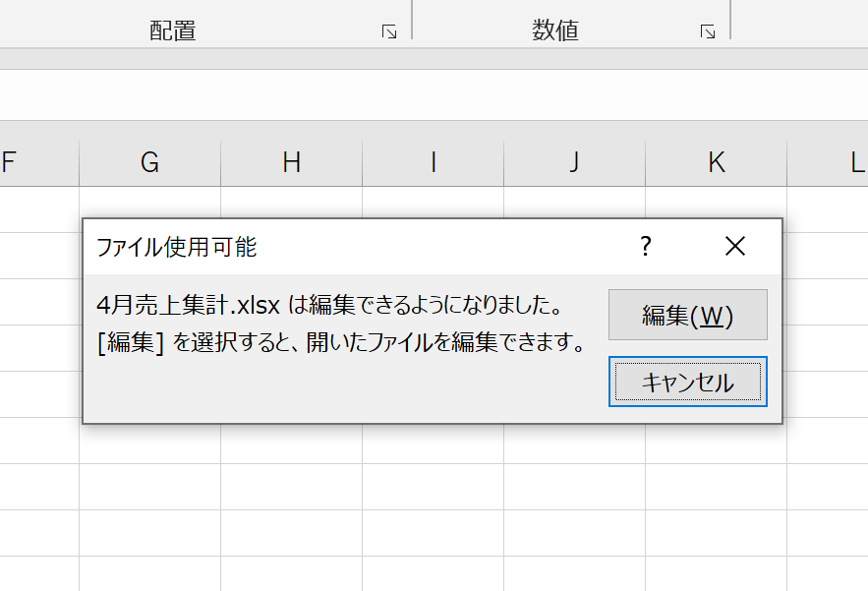Select the topmost visible cell in column H
Image resolution: width=868 pixels, height=591 pixels.
291,203
